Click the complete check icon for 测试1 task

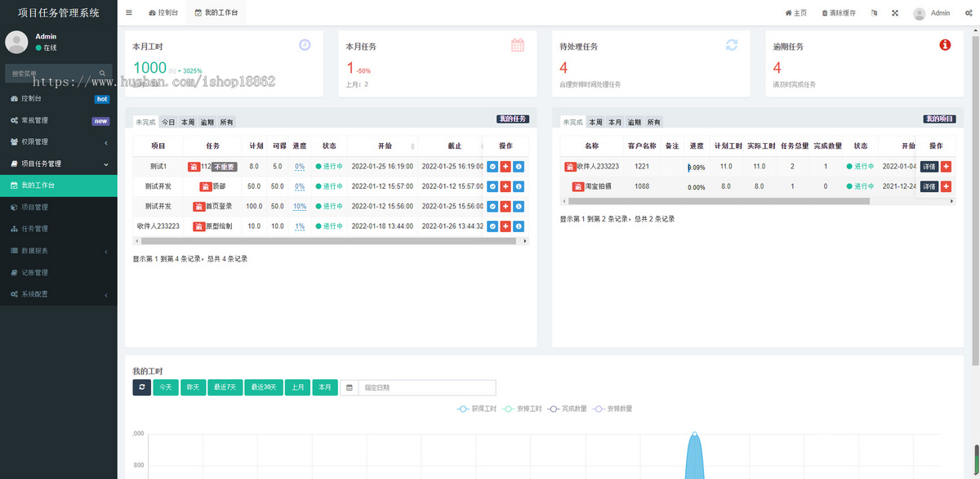(492, 167)
